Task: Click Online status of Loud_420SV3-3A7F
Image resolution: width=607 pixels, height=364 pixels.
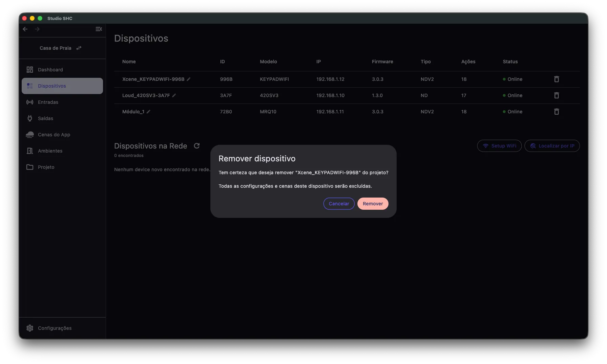Action: pyautogui.click(x=512, y=95)
